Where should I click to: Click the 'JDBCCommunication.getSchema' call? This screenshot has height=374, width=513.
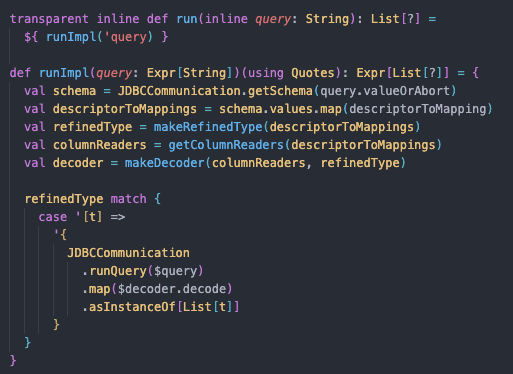(215, 91)
